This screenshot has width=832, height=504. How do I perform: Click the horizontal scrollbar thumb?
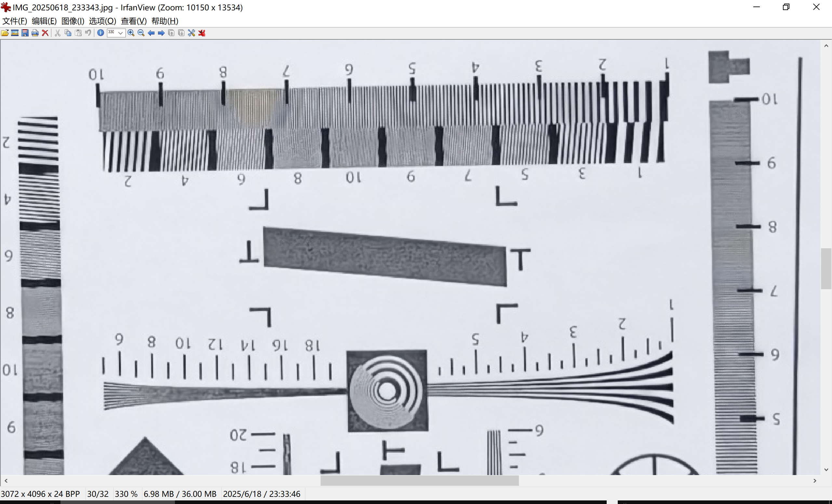point(419,480)
